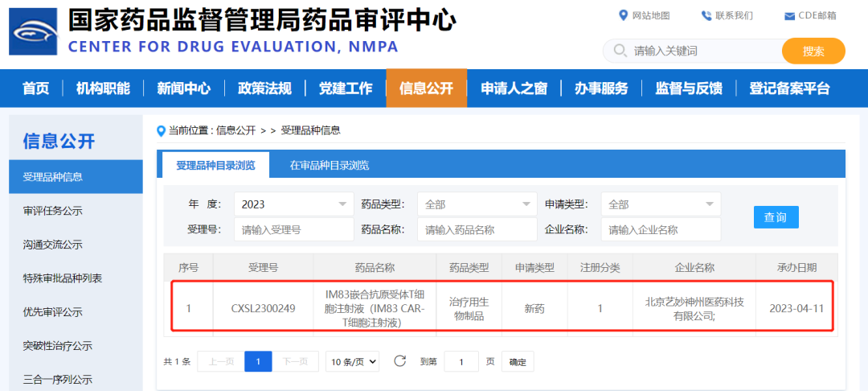The height and width of the screenshot is (391, 868).
Task: Open the 申请类型 dropdown
Action: pos(661,204)
